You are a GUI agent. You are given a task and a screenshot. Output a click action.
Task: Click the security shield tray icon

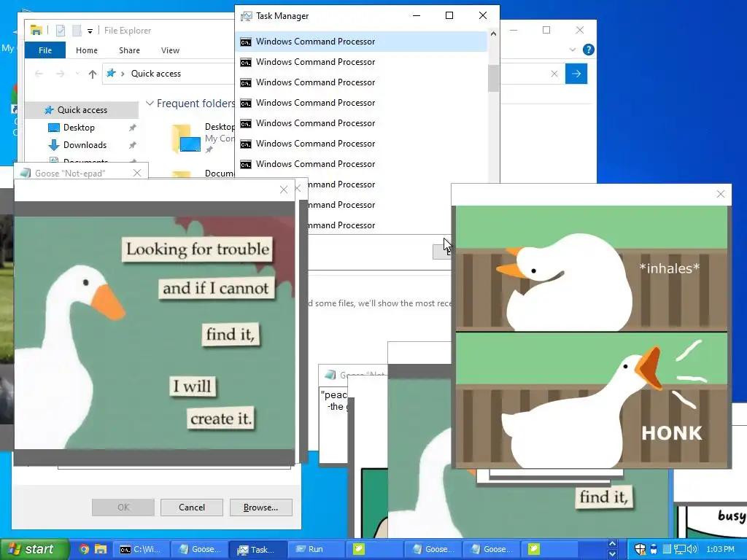[640, 549]
